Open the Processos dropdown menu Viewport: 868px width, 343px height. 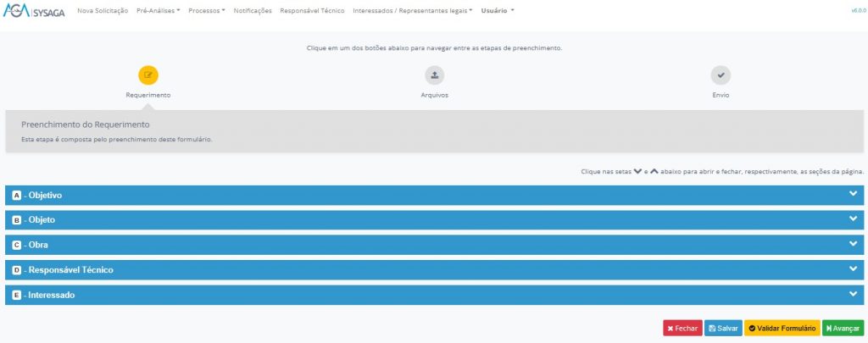pyautogui.click(x=206, y=11)
